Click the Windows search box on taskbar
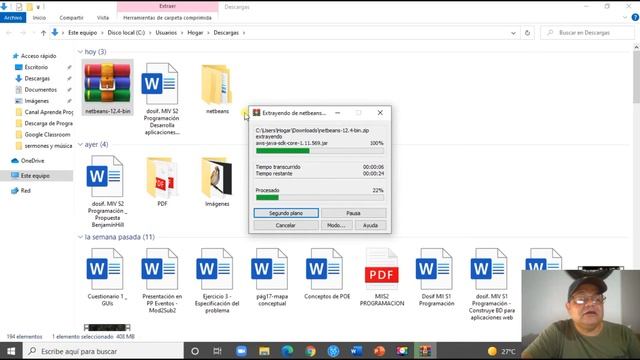Viewport: 640px width, 360px height. pyautogui.click(x=103, y=351)
